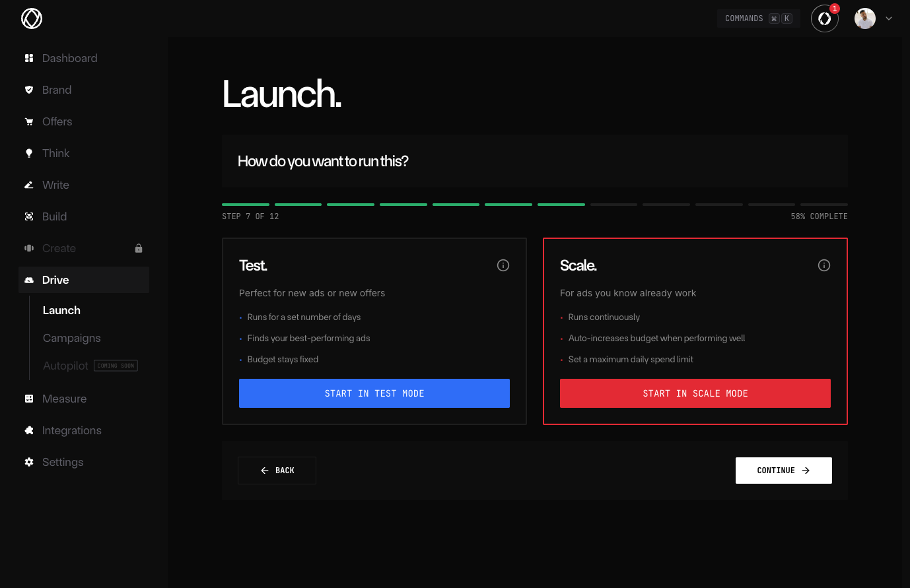The width and height of the screenshot is (910, 588).
Task: Expand the user account dropdown chevron
Action: (889, 18)
